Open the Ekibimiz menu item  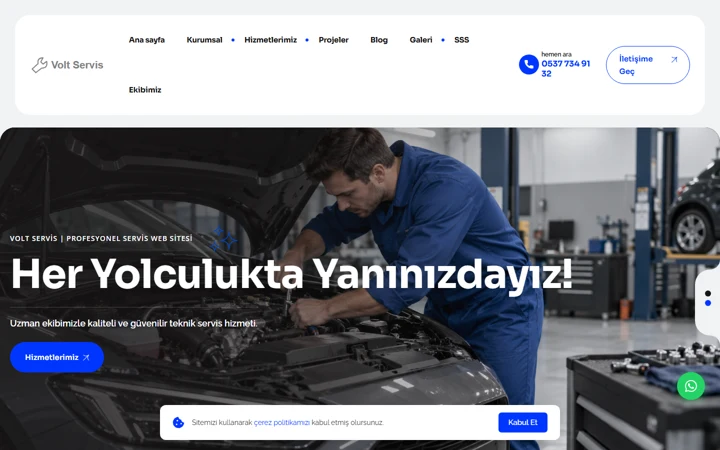point(145,90)
